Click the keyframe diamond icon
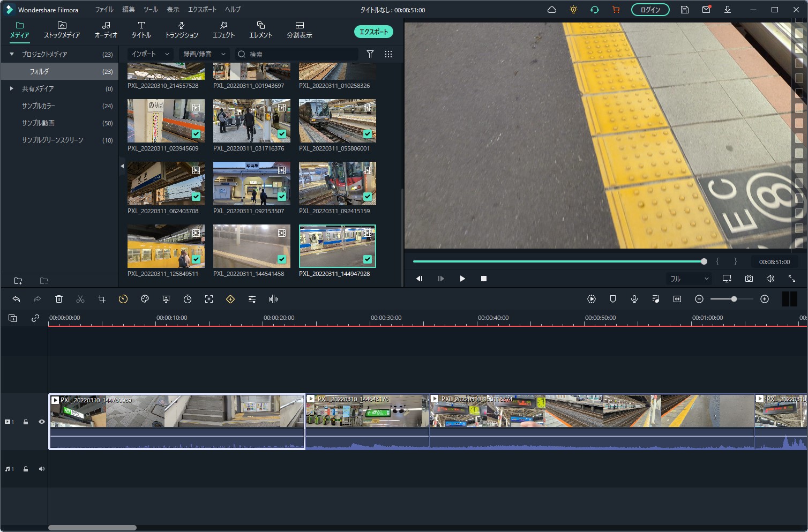 [x=230, y=299]
